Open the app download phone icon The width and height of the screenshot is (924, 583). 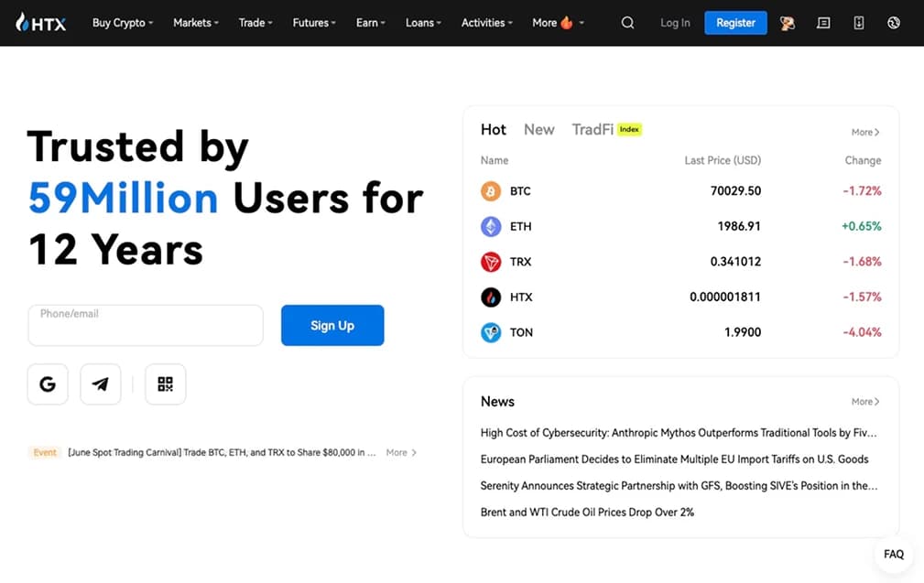pos(859,23)
